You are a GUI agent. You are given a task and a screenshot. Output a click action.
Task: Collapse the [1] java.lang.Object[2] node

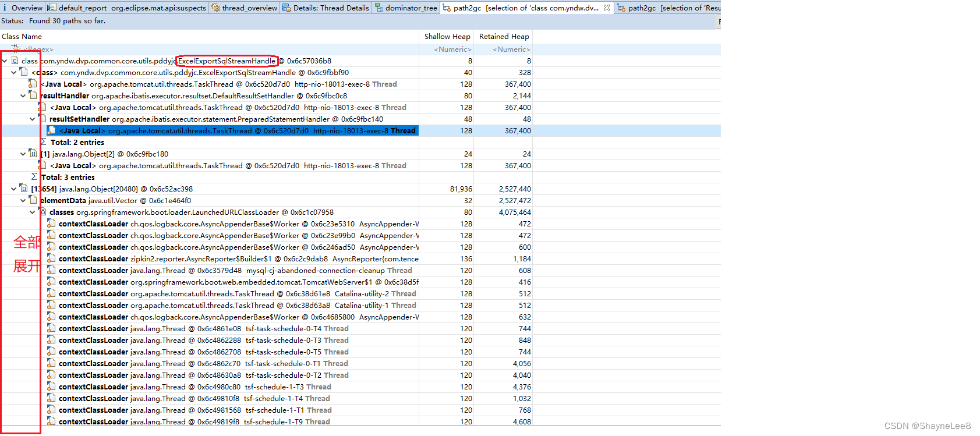pyautogui.click(x=23, y=154)
